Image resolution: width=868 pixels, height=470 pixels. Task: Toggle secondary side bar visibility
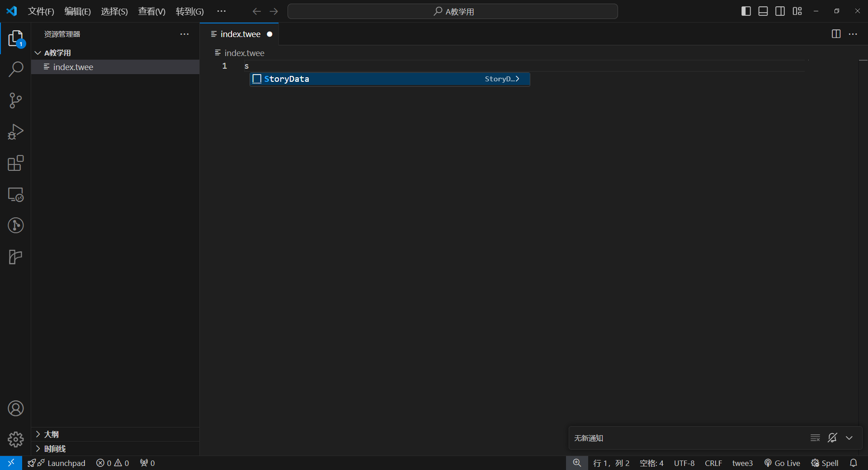click(x=780, y=11)
